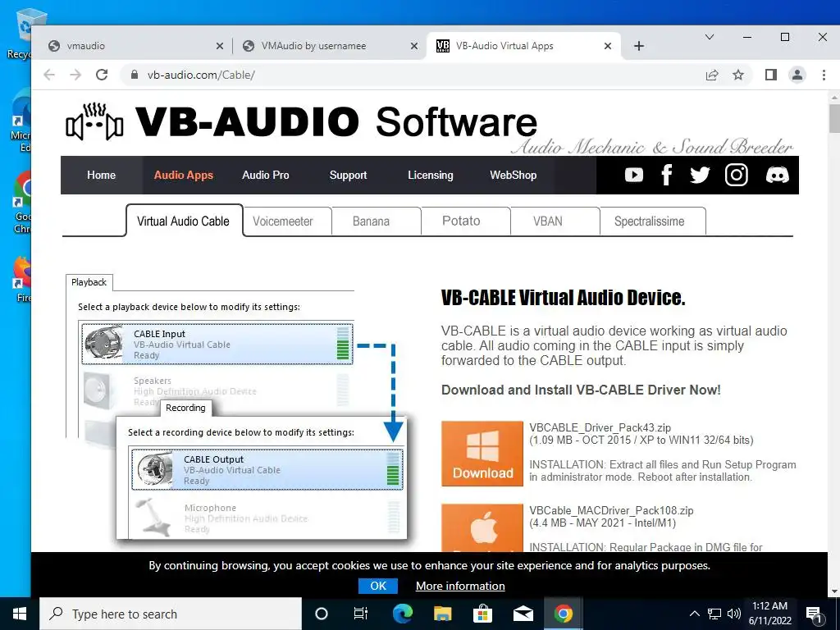Click the page vertical scrollbar thumb
840x630 pixels.
tap(834, 118)
